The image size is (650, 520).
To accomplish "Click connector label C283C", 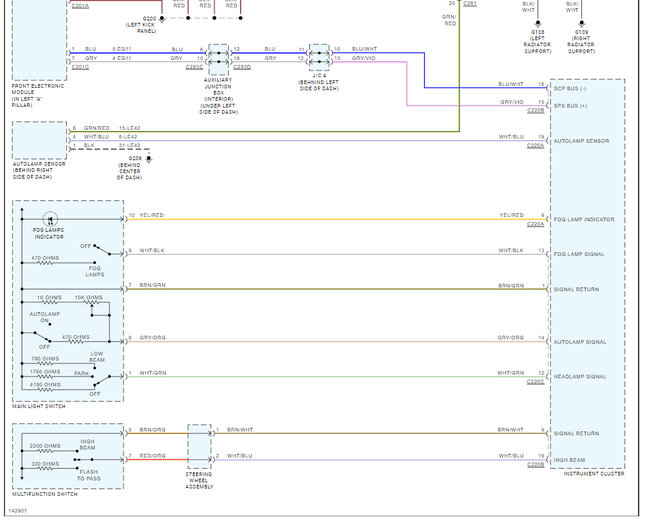I will [194, 67].
